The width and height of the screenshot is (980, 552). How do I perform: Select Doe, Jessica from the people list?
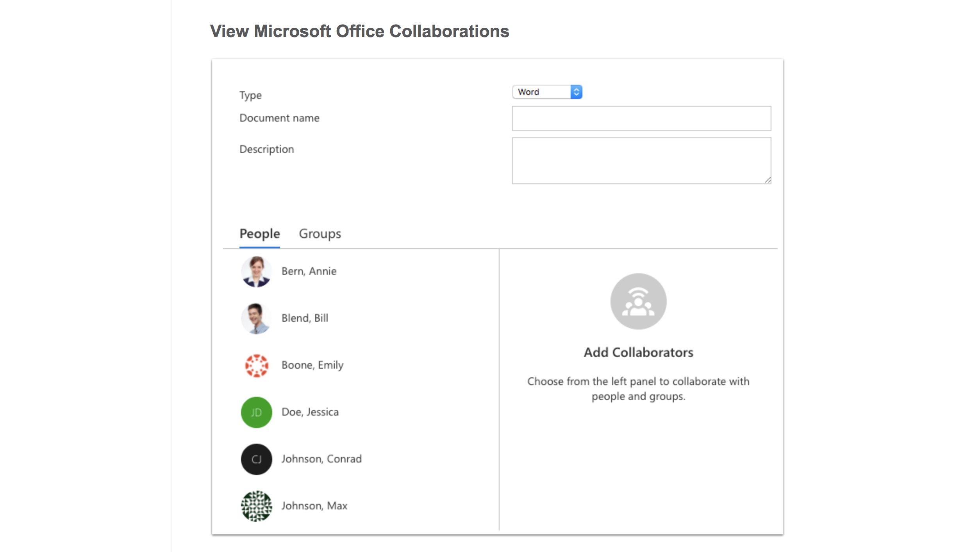click(310, 412)
